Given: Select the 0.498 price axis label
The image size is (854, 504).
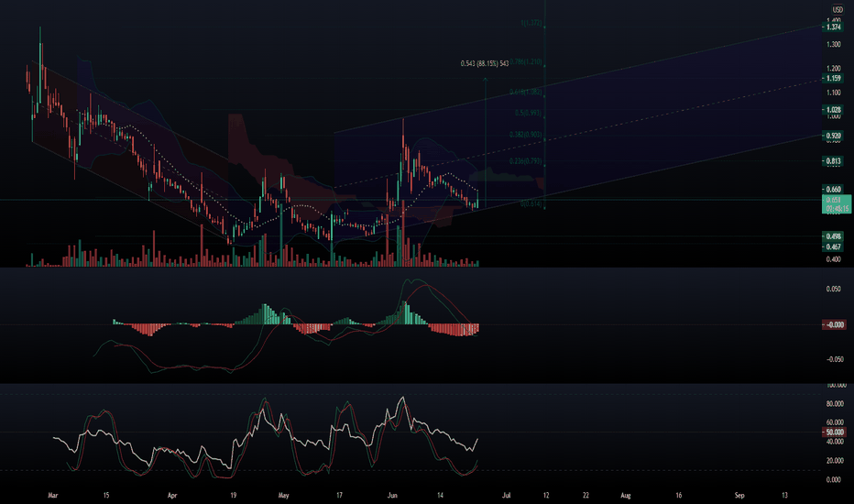Looking at the screenshot, I should [833, 236].
